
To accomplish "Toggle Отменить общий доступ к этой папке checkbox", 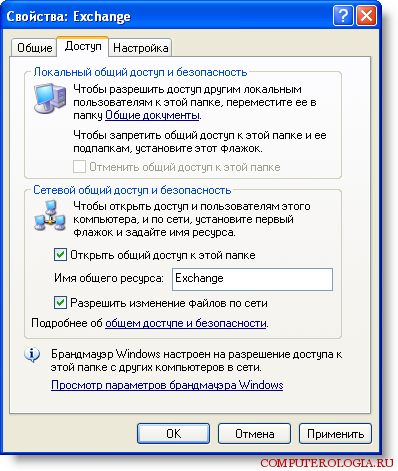I will [x=79, y=167].
